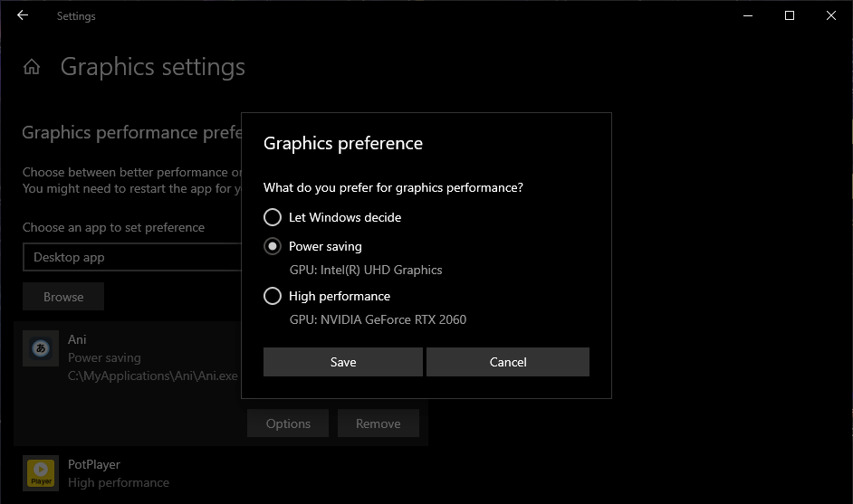Close the Settings window
Image resolution: width=853 pixels, height=504 pixels.
(831, 15)
